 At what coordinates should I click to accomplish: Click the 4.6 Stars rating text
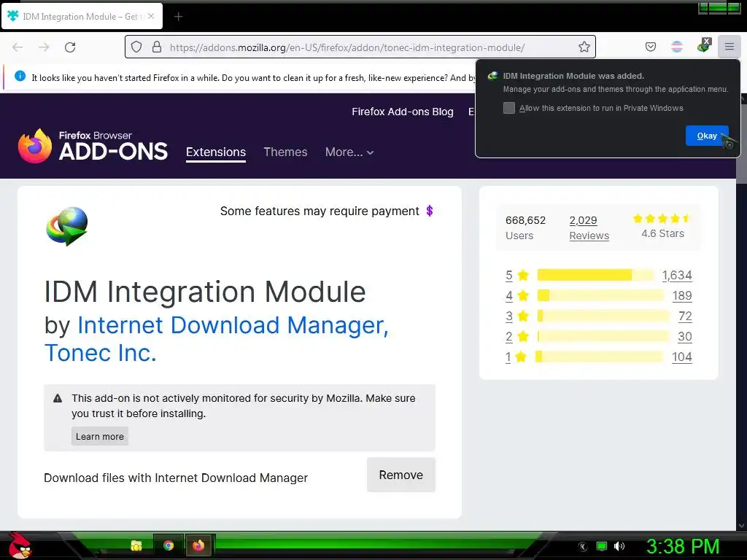click(662, 233)
